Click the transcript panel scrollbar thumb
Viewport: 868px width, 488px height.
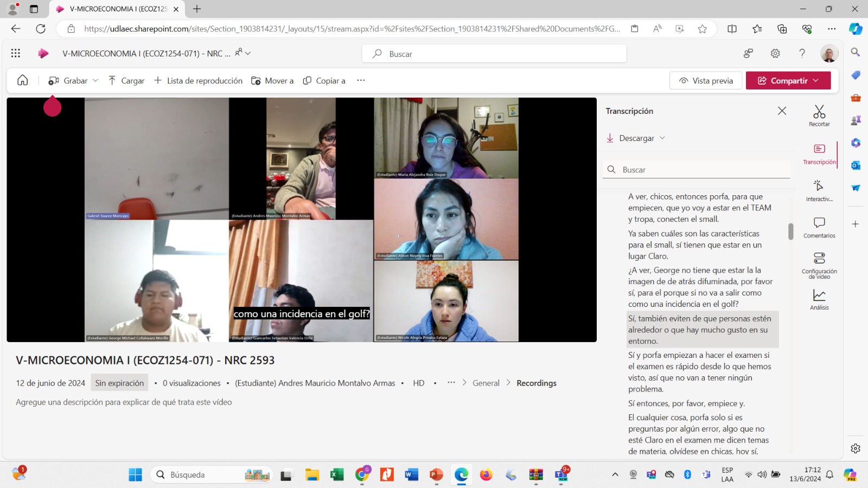tap(791, 232)
